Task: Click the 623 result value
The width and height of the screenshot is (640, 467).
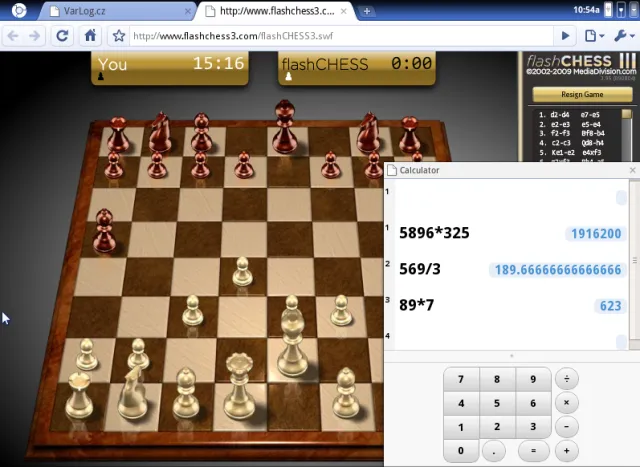Action: coord(610,306)
